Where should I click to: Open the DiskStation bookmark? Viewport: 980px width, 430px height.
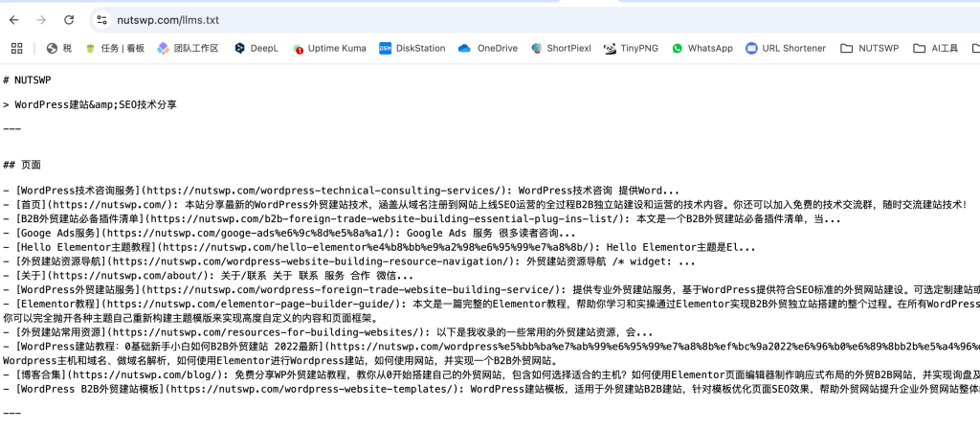(412, 48)
